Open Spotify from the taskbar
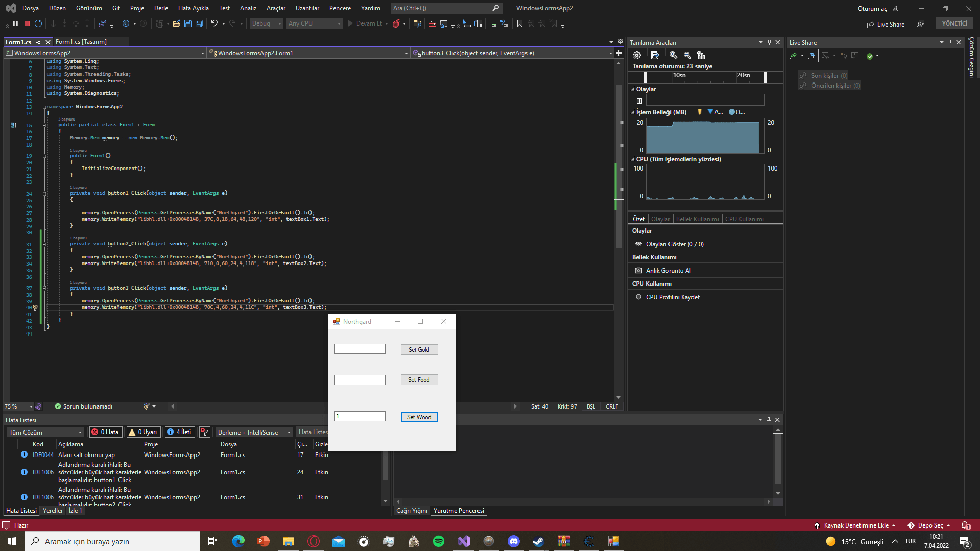The width and height of the screenshot is (980, 551). pyautogui.click(x=438, y=541)
